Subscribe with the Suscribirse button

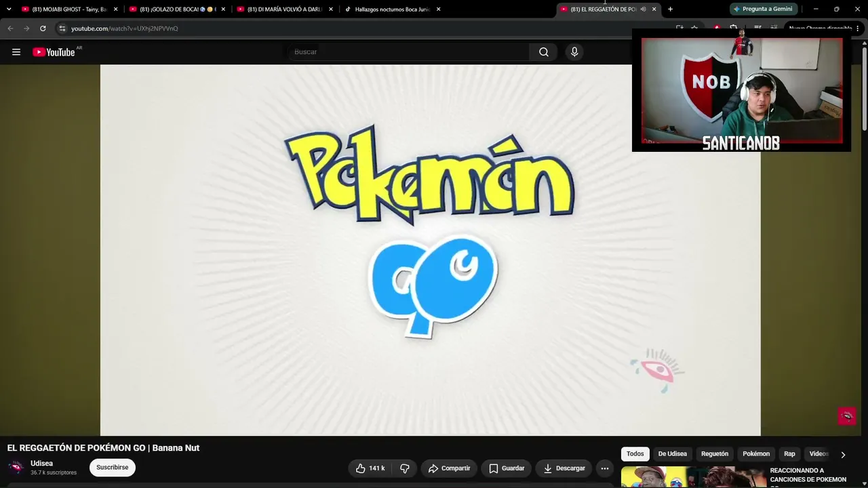pyautogui.click(x=112, y=468)
